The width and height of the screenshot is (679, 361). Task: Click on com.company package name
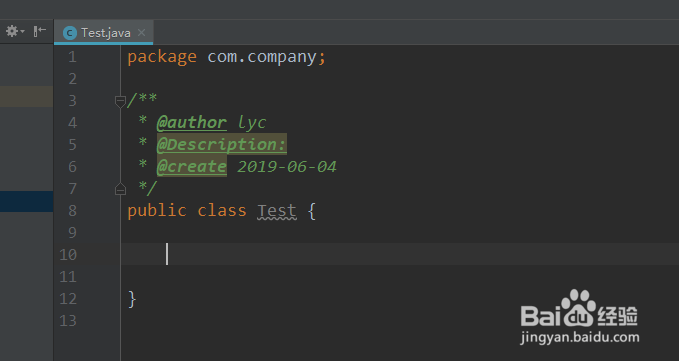pos(262,57)
